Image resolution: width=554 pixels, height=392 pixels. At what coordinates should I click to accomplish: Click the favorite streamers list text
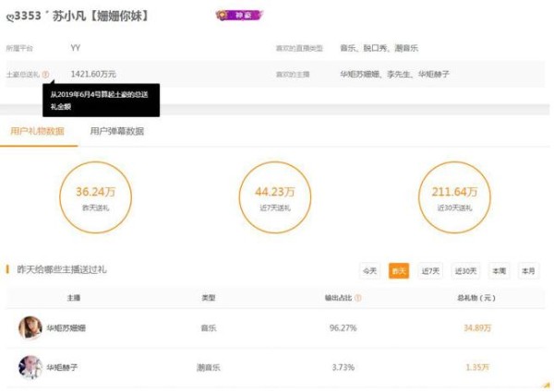pyautogui.click(x=394, y=74)
